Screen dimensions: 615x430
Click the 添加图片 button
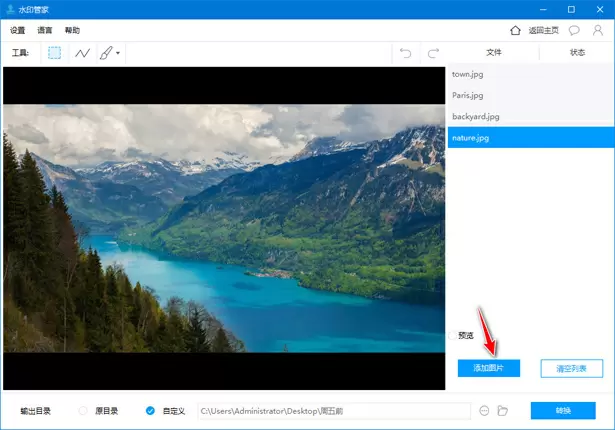click(x=489, y=368)
